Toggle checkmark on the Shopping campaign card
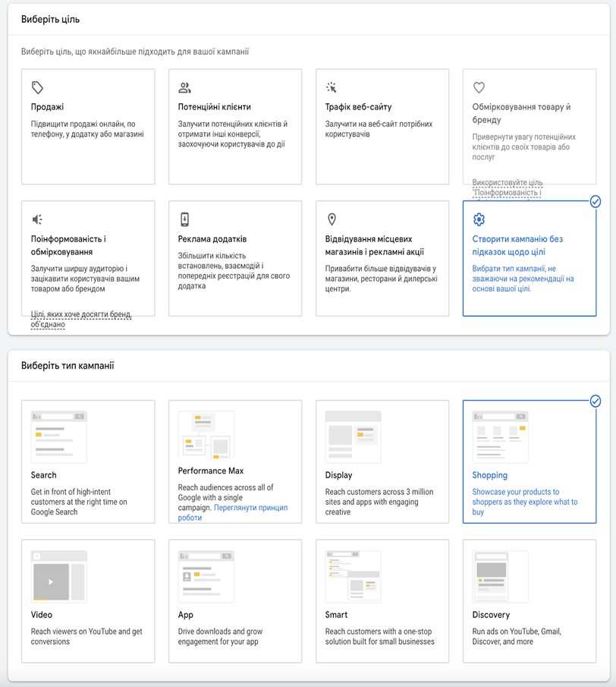 click(596, 401)
